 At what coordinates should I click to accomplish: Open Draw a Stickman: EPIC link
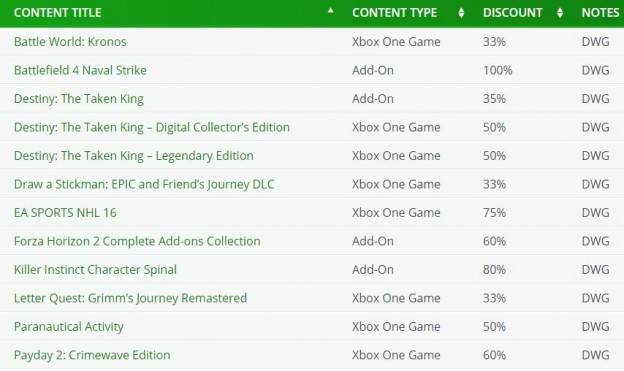(144, 184)
